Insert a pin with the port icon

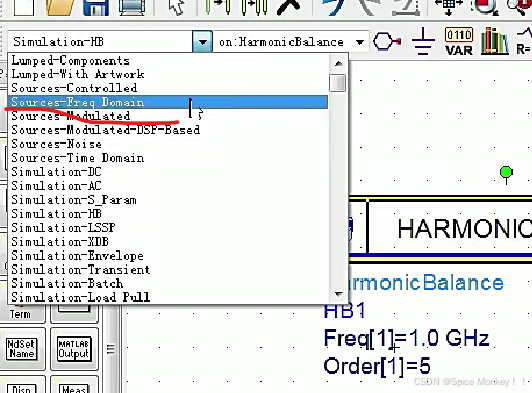coord(387,42)
